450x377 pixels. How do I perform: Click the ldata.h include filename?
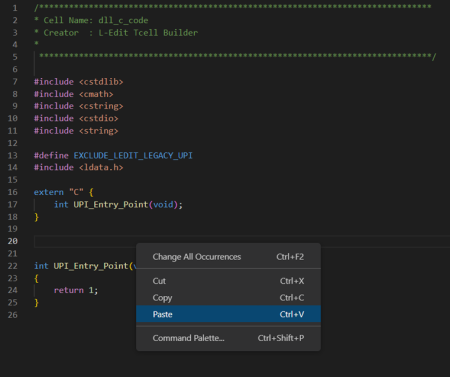click(101, 167)
